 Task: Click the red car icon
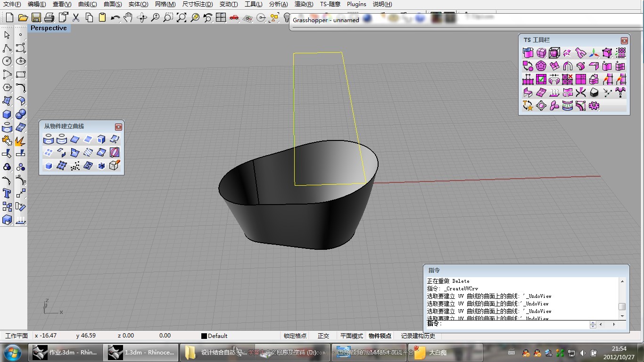click(234, 18)
